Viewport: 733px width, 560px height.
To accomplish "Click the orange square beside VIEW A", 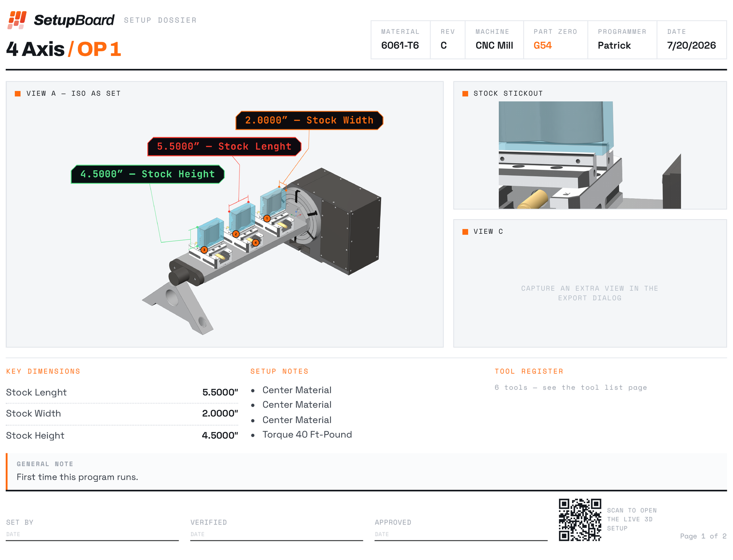I will [x=18, y=93].
